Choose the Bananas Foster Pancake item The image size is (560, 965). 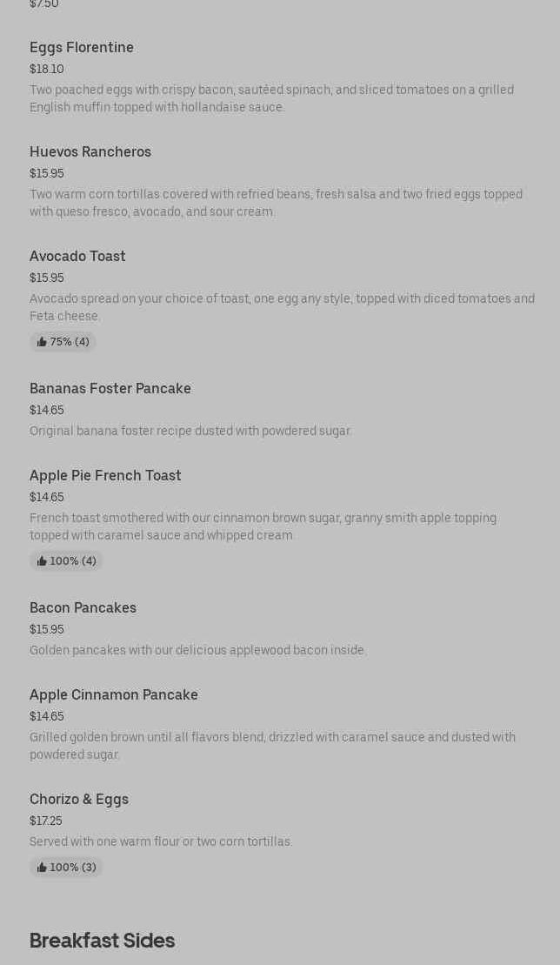coord(110,388)
